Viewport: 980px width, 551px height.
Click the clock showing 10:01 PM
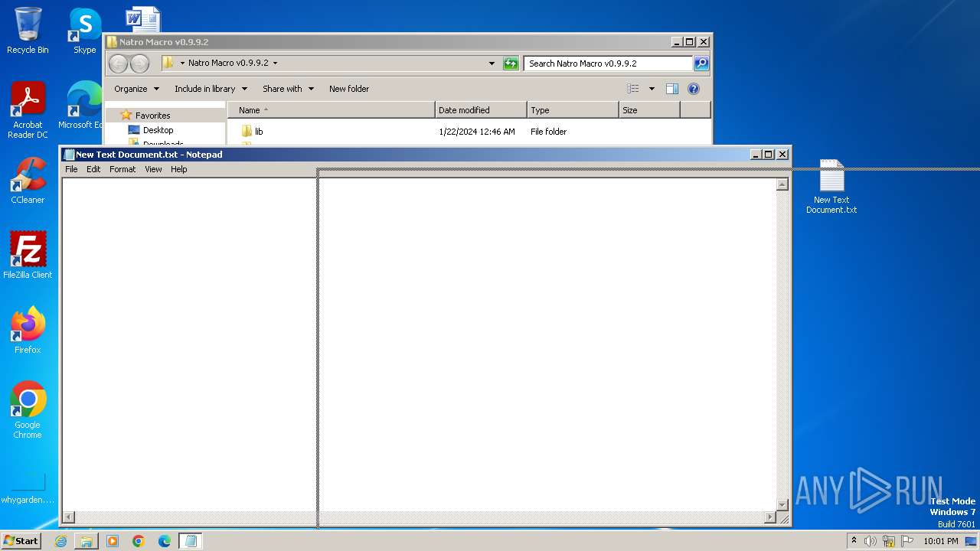point(941,541)
